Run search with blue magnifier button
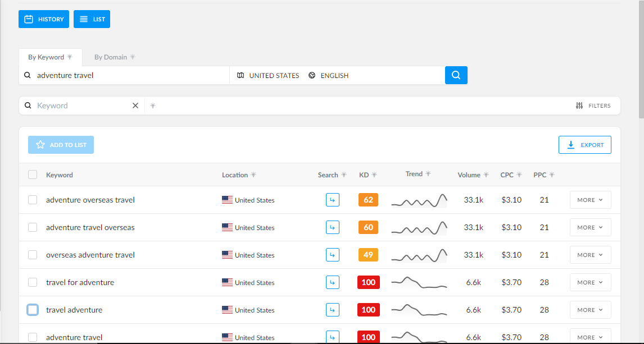Image resolution: width=644 pixels, height=344 pixels. click(456, 75)
